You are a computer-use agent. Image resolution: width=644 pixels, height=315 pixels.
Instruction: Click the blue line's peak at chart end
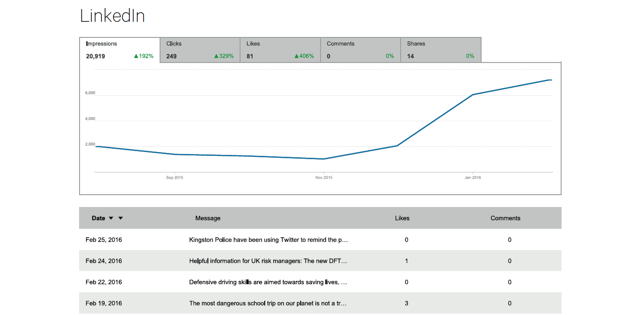(x=549, y=80)
